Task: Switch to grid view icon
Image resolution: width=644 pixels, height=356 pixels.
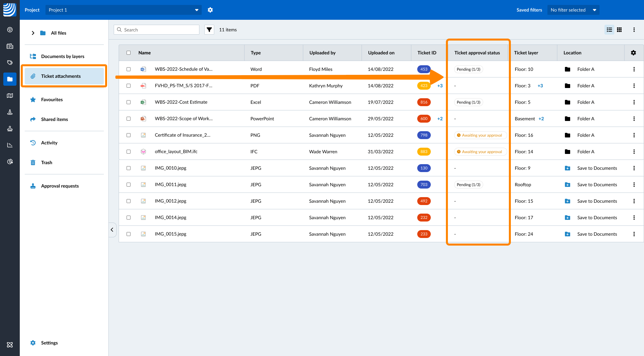Action: [619, 30]
